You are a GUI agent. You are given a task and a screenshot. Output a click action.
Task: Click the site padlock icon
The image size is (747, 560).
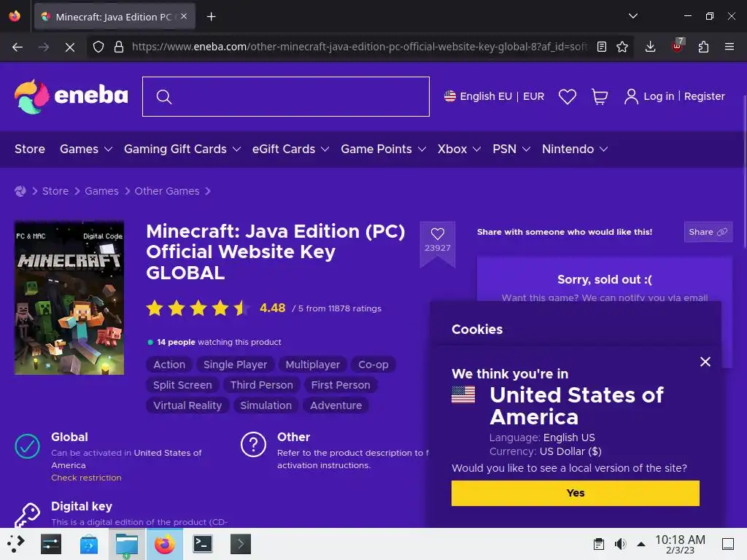[x=119, y=47]
